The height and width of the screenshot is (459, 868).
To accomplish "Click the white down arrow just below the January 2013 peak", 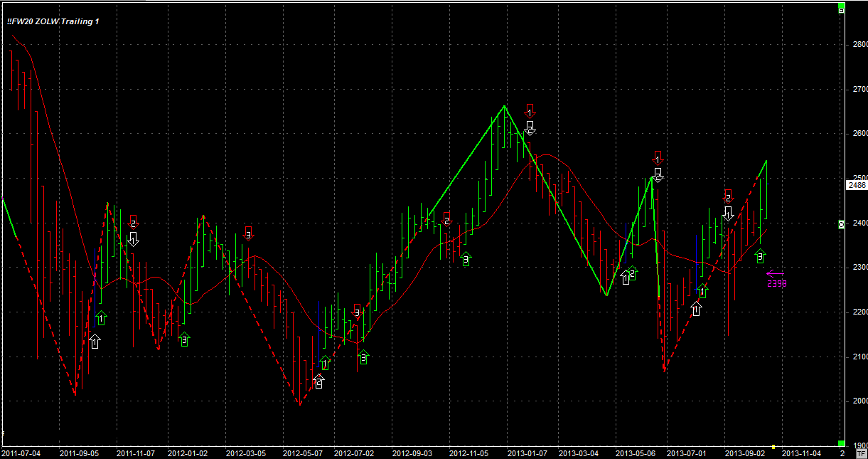I will (530, 128).
